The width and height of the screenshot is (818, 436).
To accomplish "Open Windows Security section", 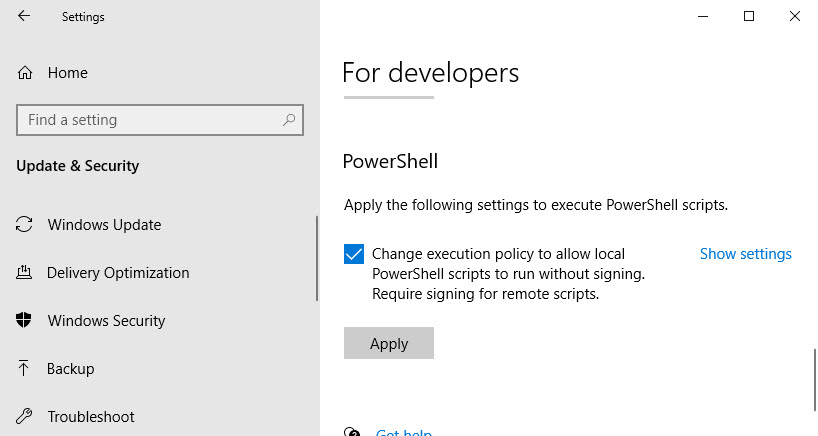I will point(106,321).
